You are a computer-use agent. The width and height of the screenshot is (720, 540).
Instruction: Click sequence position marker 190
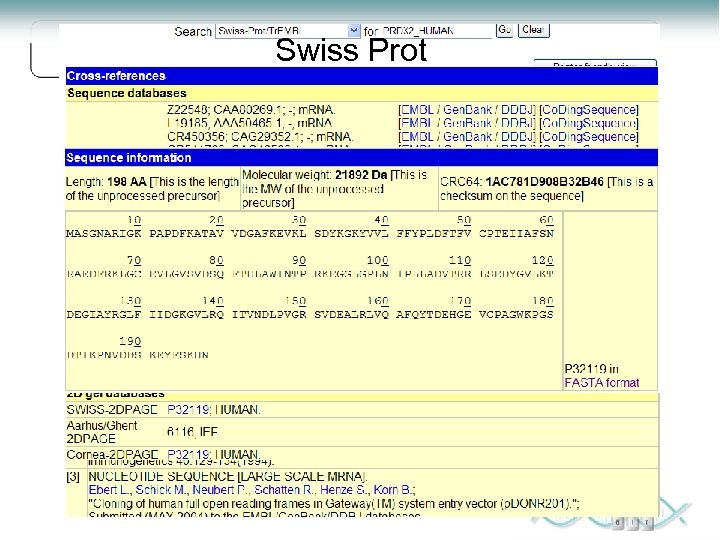tap(130, 341)
